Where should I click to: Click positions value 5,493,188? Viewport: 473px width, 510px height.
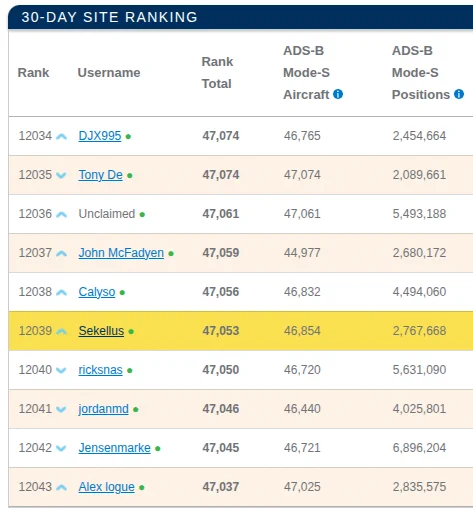(419, 214)
